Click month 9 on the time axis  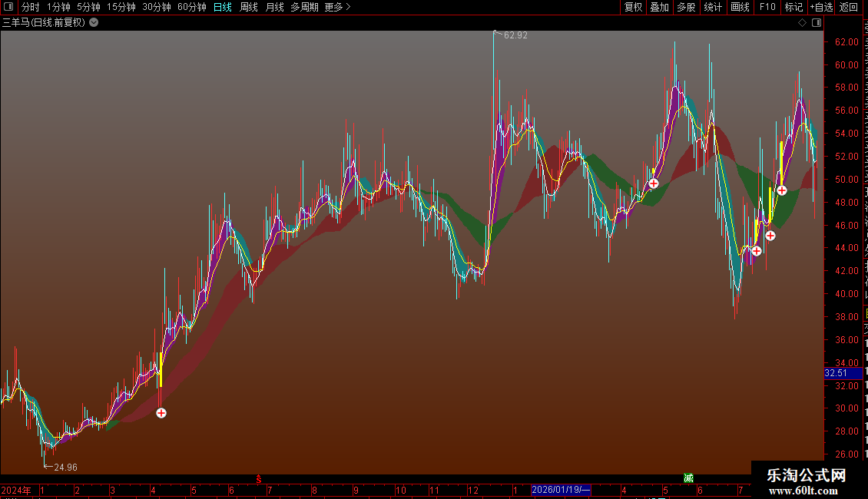(356, 490)
